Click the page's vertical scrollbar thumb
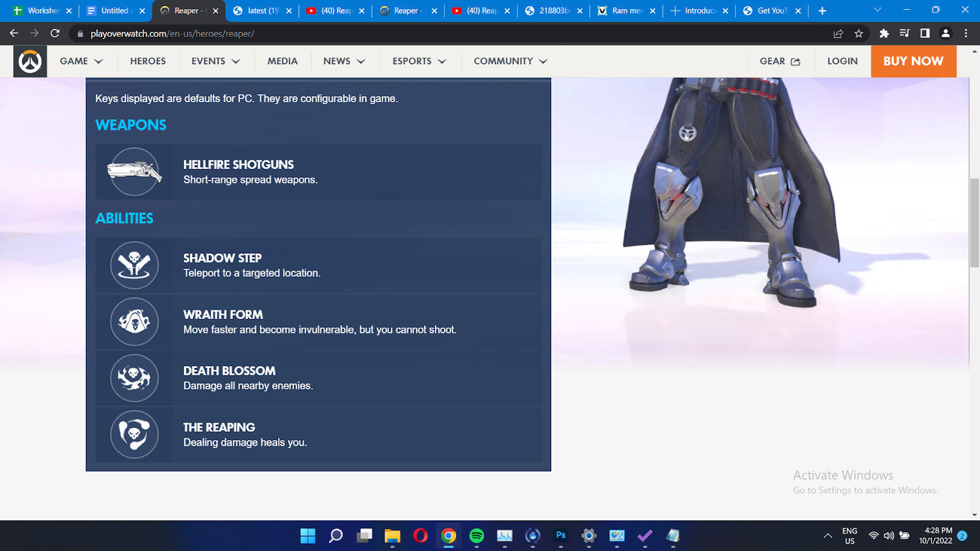 coord(974,223)
